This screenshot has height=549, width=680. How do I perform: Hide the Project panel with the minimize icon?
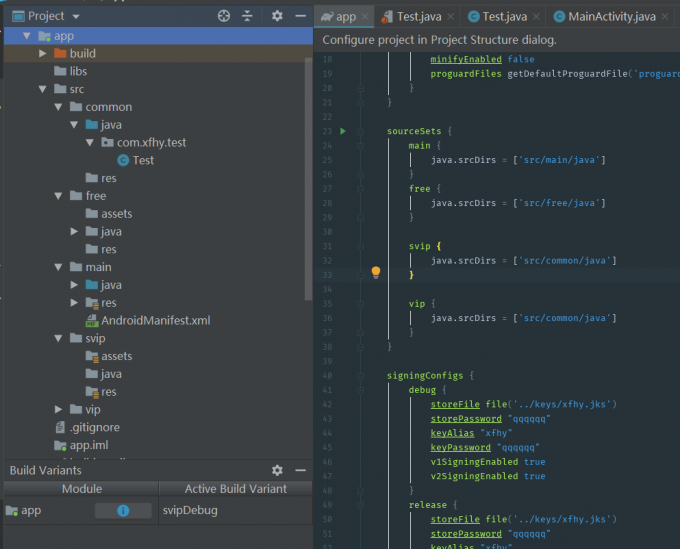pos(301,16)
